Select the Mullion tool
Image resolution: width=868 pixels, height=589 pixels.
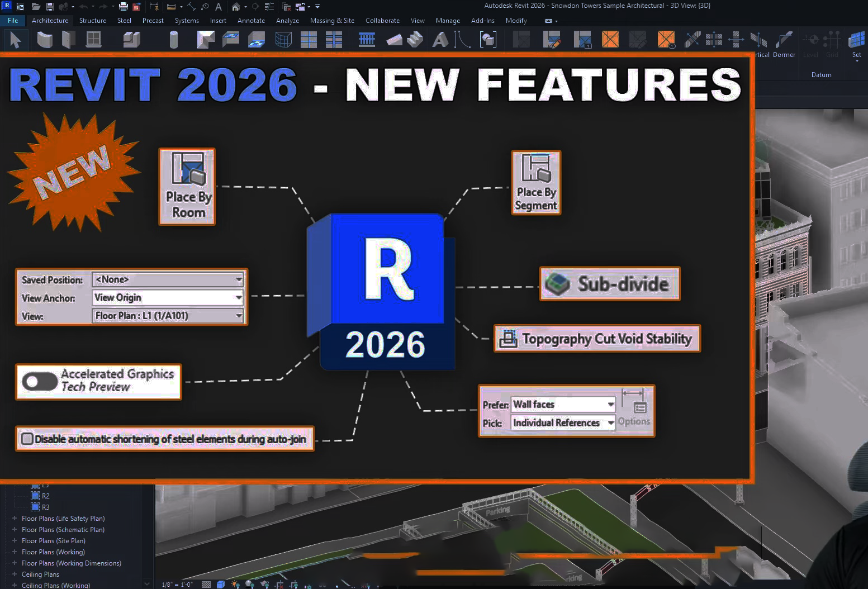(x=334, y=40)
